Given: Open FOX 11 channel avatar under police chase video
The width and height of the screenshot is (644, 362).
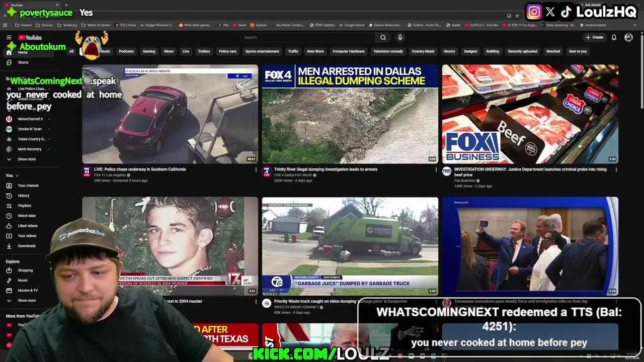Looking at the screenshot, I should [x=87, y=171].
